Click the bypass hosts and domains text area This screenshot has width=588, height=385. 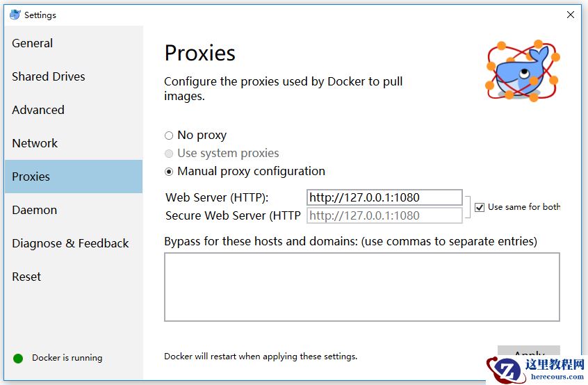coord(361,287)
